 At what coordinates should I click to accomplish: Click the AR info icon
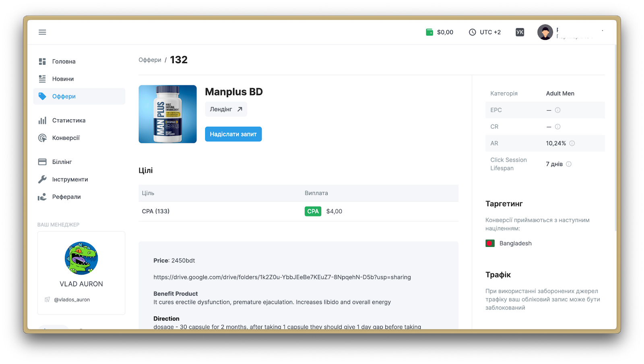click(572, 143)
